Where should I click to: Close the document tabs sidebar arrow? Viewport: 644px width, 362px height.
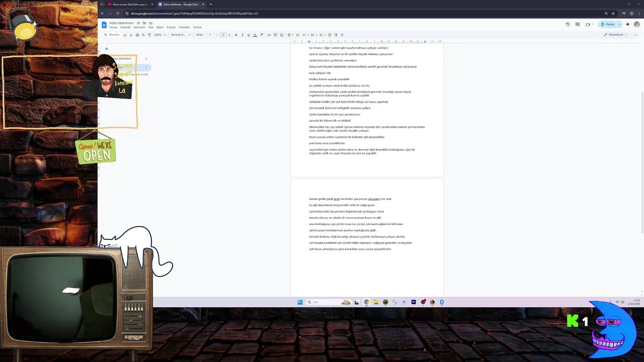coord(107,49)
